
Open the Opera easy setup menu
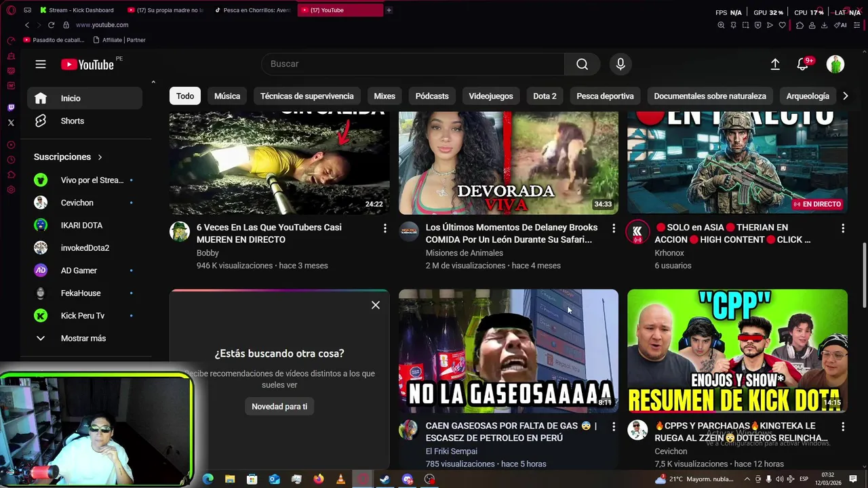(x=856, y=25)
